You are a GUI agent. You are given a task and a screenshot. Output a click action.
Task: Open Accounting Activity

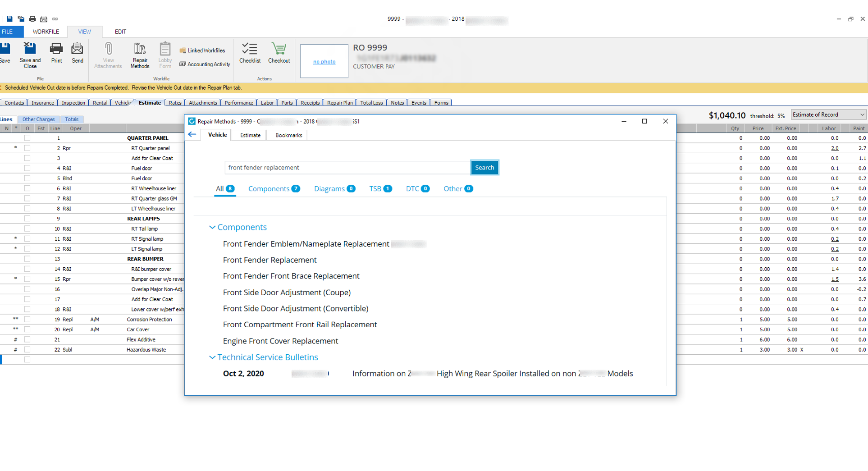coord(205,64)
